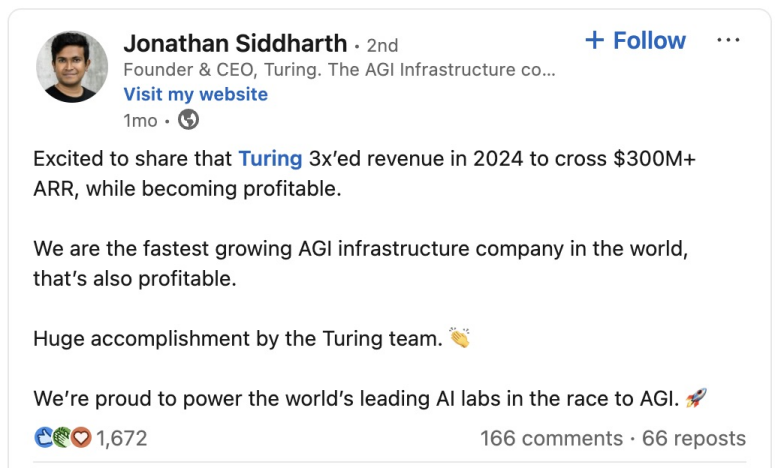Viewport: 778px width, 468px height.
Task: Open the 1,672 reactions list
Action: click(x=122, y=438)
